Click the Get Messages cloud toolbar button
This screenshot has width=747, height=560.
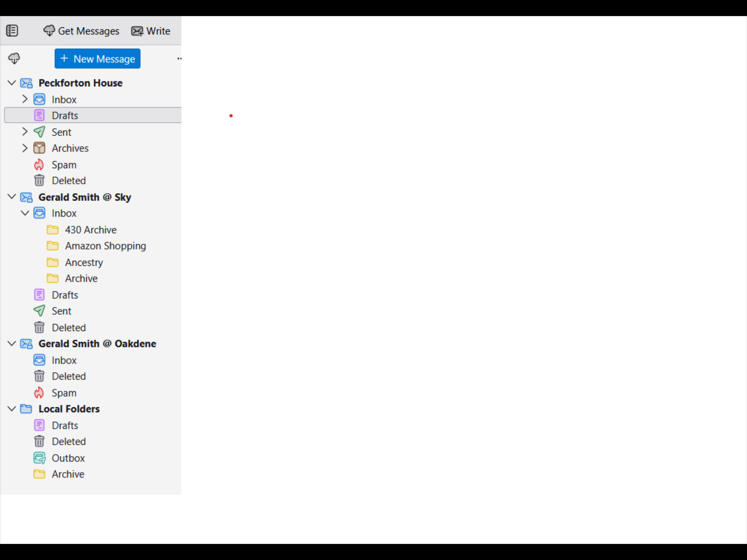(81, 31)
